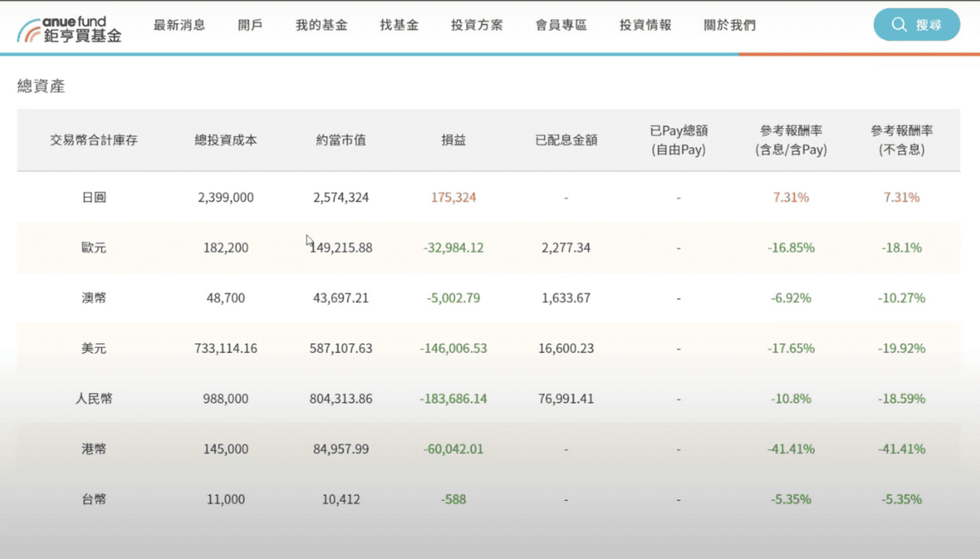Click the 已Pay總額 (自由Pay) column header
The image size is (980, 559).
pos(679,140)
